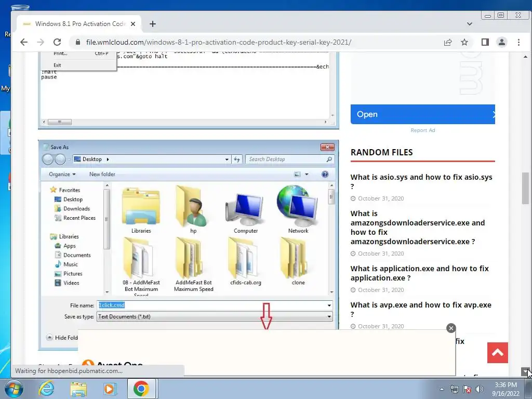
Task: Open the application.exe article link
Action: [420, 273]
